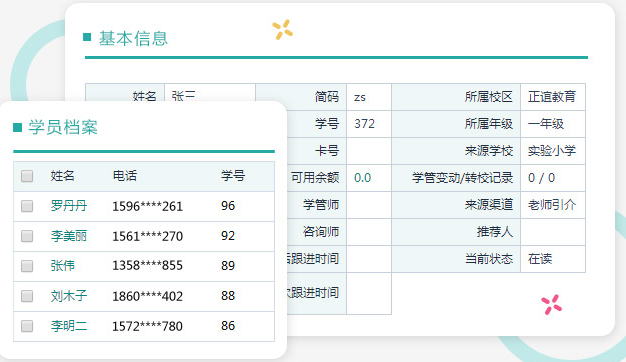Open student 刘木子's profile link

69,296
